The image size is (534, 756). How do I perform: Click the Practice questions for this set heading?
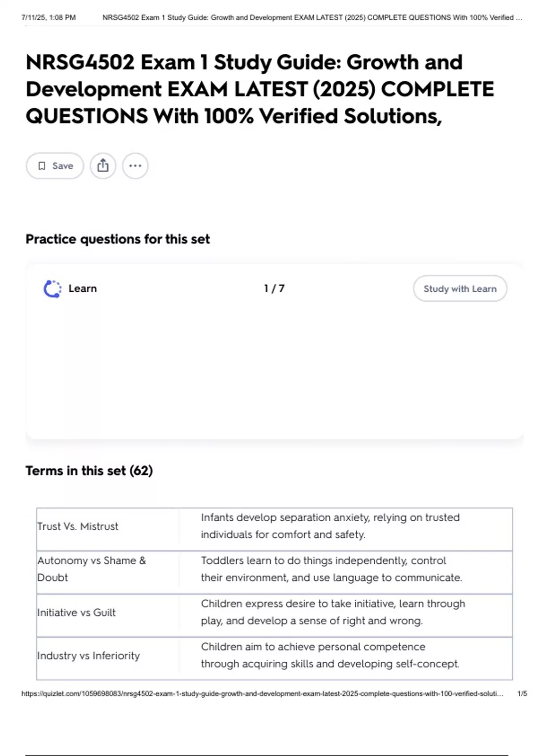click(x=117, y=239)
